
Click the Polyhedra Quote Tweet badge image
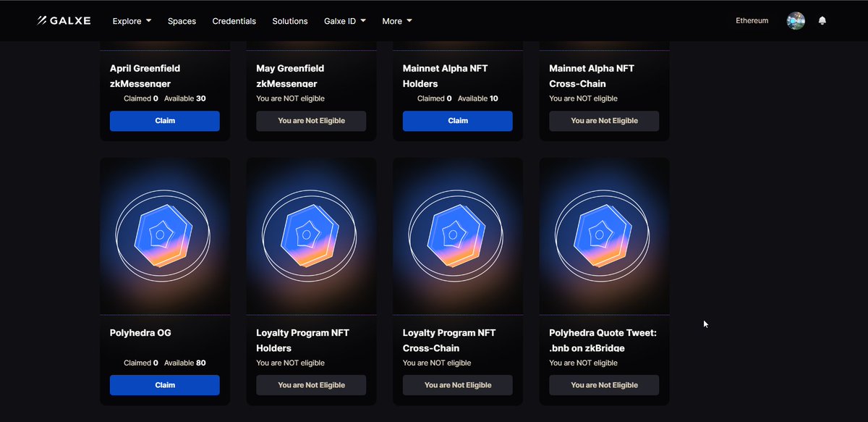click(x=604, y=235)
